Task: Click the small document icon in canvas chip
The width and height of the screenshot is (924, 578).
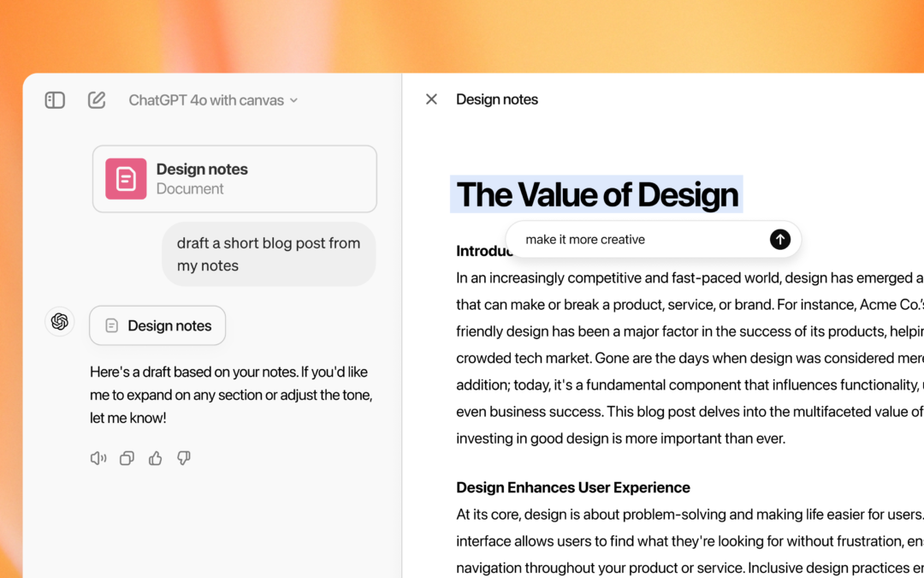Action: [111, 325]
